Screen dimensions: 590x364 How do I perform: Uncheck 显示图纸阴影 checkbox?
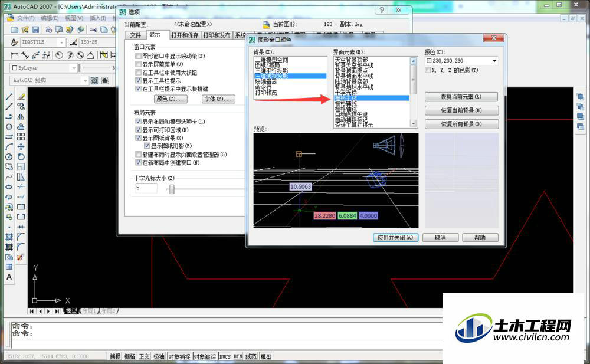point(147,146)
